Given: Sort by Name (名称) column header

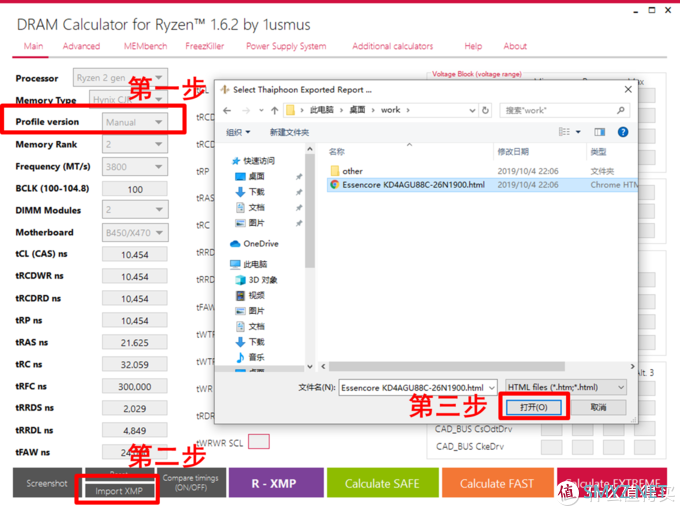Looking at the screenshot, I should [x=337, y=151].
